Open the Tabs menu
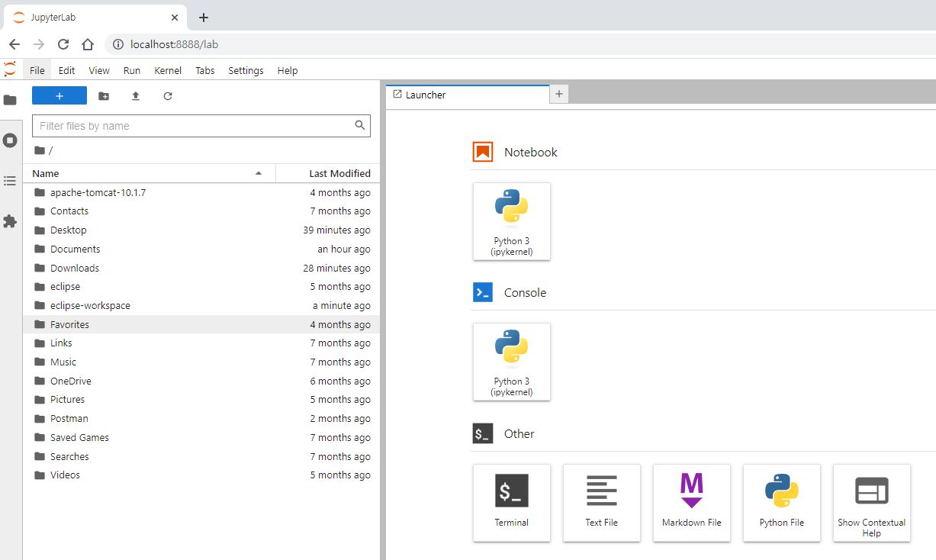 point(205,70)
